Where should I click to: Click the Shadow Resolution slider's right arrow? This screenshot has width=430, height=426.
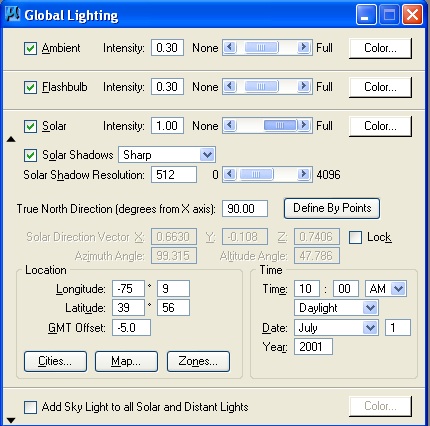pos(303,174)
